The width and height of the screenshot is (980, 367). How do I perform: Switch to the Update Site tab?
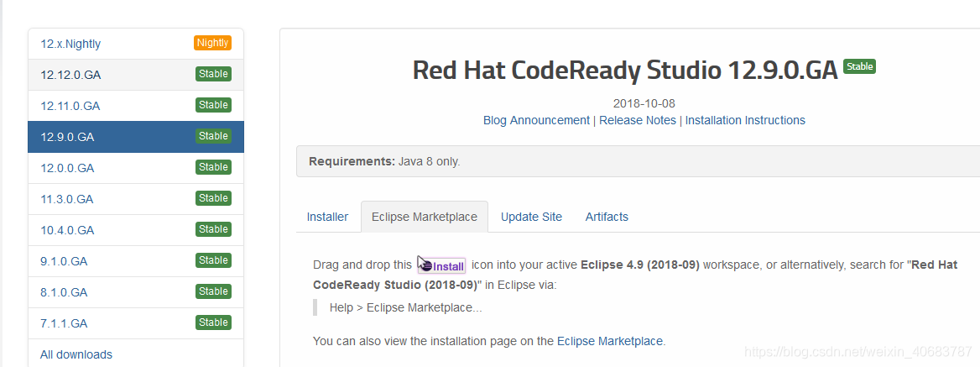(531, 217)
